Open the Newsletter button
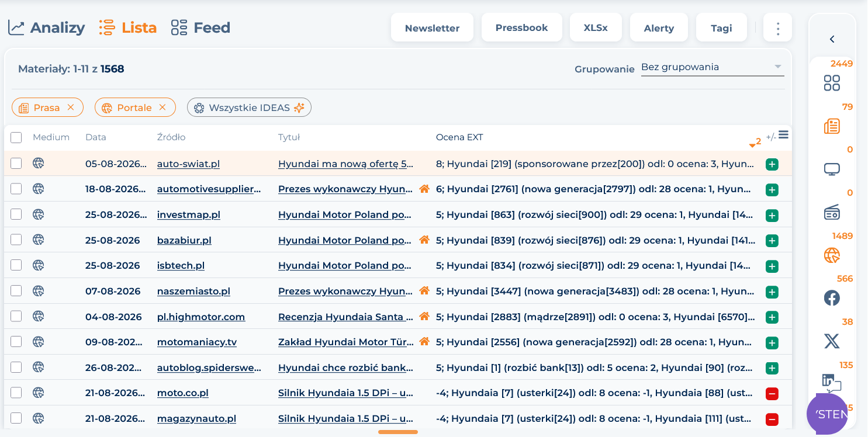This screenshot has width=868, height=437. click(x=432, y=28)
